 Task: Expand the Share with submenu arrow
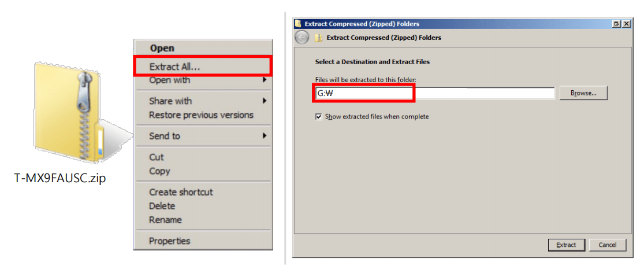265,101
